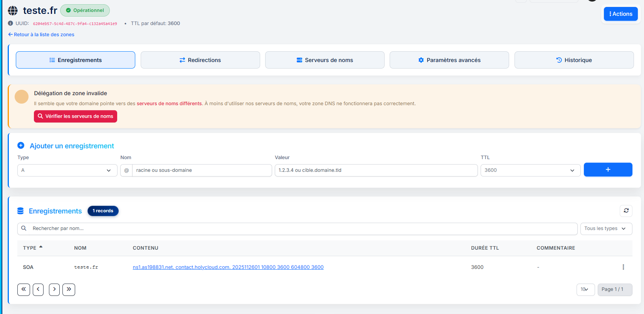Open the SOA record options menu
The width and height of the screenshot is (644, 314).
pyautogui.click(x=623, y=267)
